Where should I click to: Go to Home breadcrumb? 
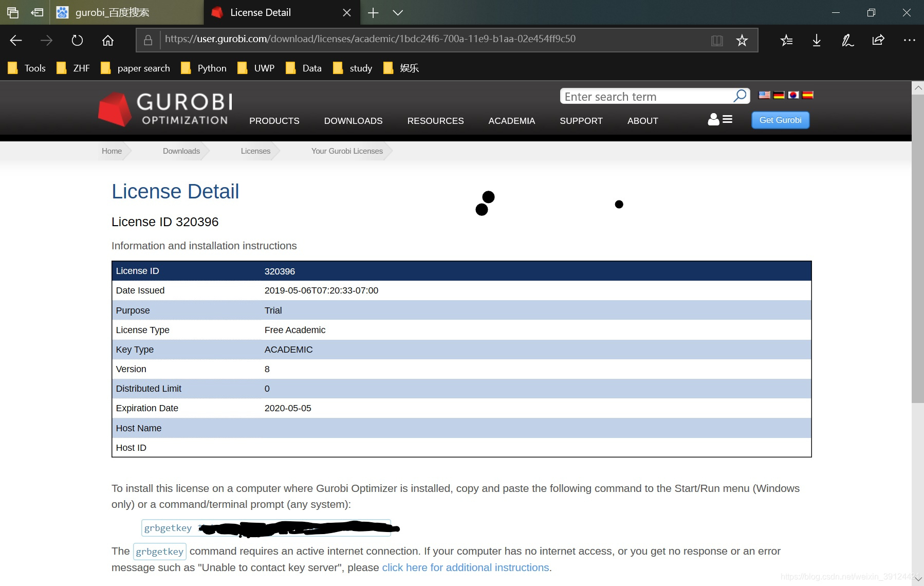[x=112, y=151]
